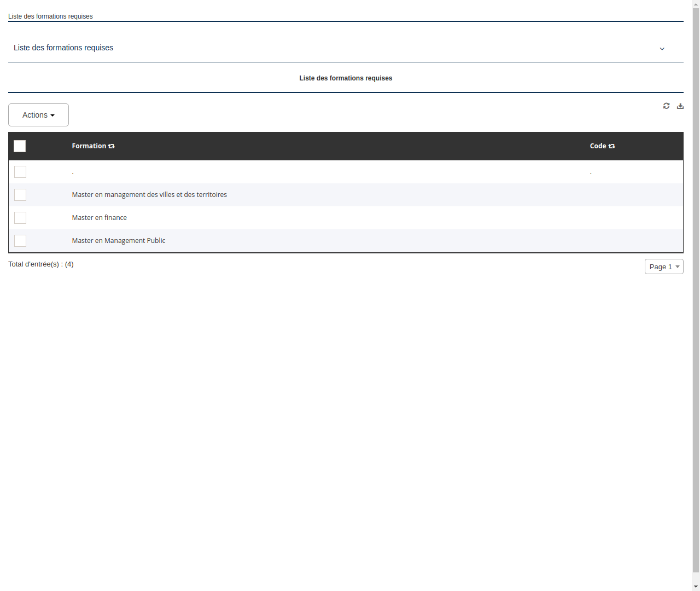The image size is (700, 591).
Task: Check the Master en management des villes checkbox
Action: tap(20, 195)
